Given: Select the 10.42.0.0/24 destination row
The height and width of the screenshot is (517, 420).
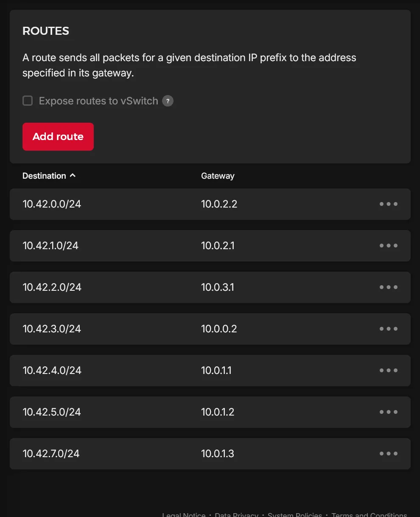Looking at the screenshot, I should pyautogui.click(x=52, y=204).
